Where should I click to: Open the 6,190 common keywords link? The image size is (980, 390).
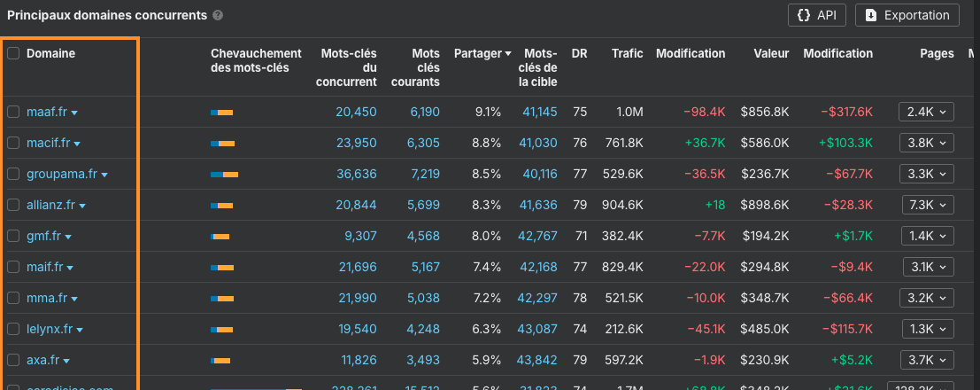click(x=425, y=112)
